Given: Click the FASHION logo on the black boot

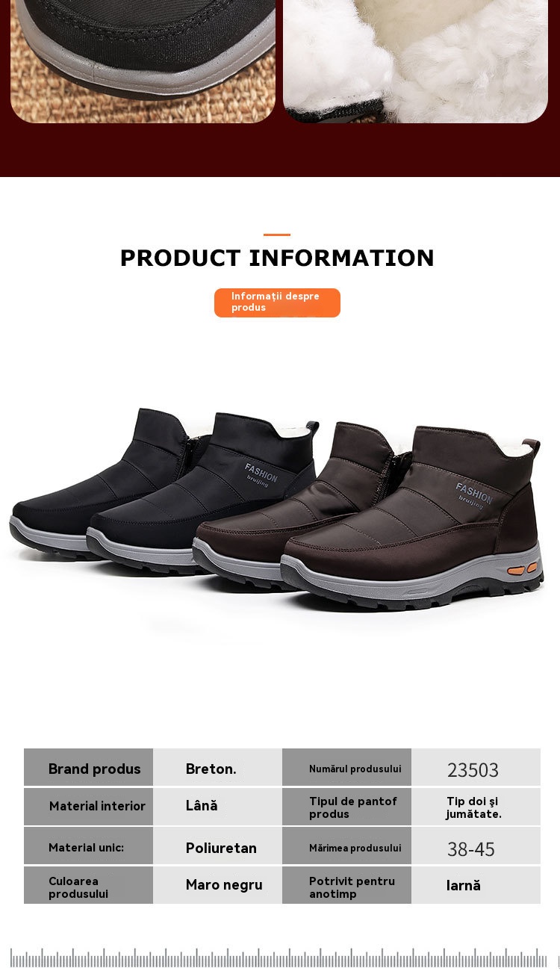Looking at the screenshot, I should click(x=261, y=474).
